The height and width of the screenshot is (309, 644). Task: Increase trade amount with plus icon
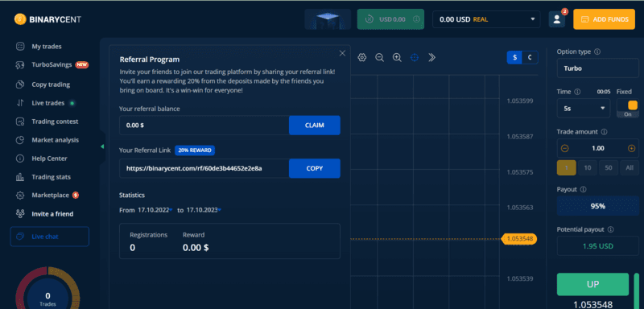coord(631,148)
